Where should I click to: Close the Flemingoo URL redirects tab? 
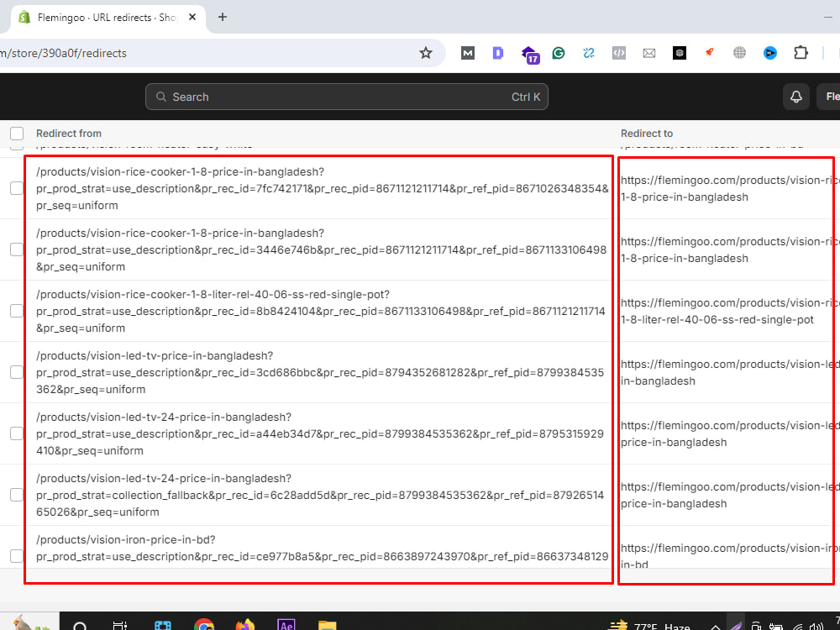pyautogui.click(x=192, y=17)
